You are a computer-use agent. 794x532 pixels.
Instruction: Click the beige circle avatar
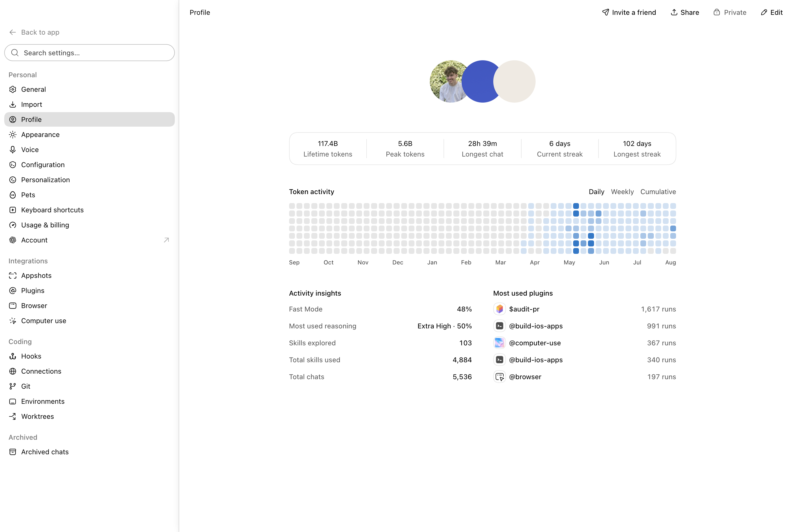[x=514, y=81]
